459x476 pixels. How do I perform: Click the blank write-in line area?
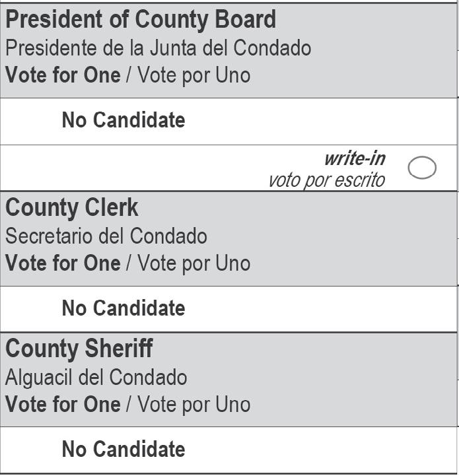pyautogui.click(x=132, y=169)
